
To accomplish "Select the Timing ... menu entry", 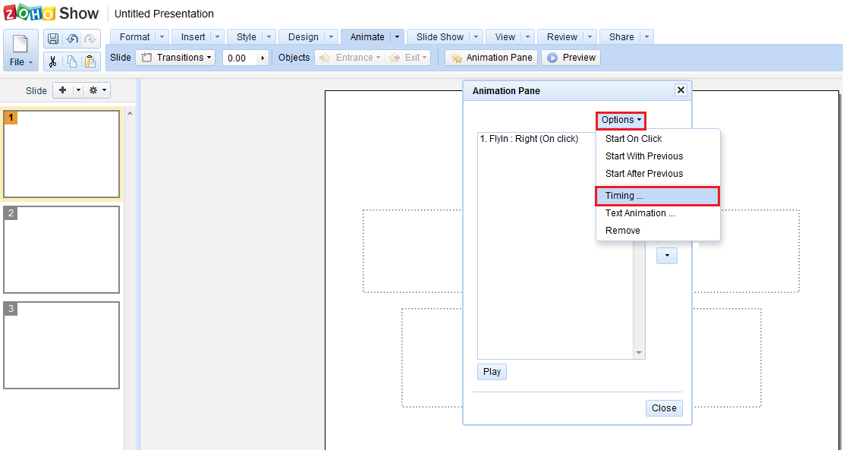I will (658, 196).
